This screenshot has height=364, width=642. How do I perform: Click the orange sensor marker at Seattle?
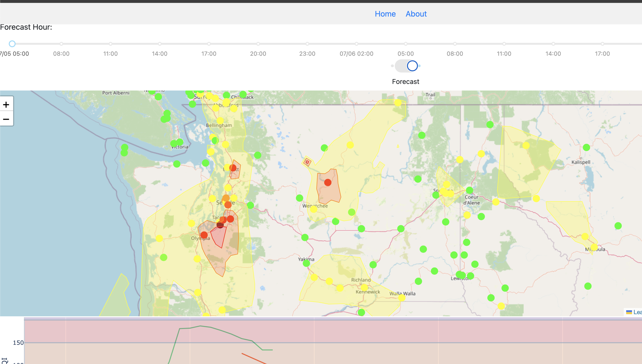click(x=226, y=198)
